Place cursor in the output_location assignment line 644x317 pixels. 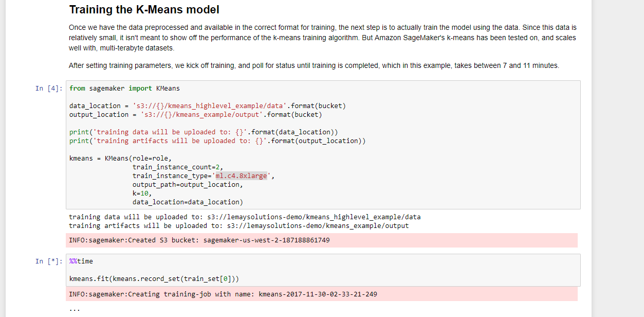[195, 115]
